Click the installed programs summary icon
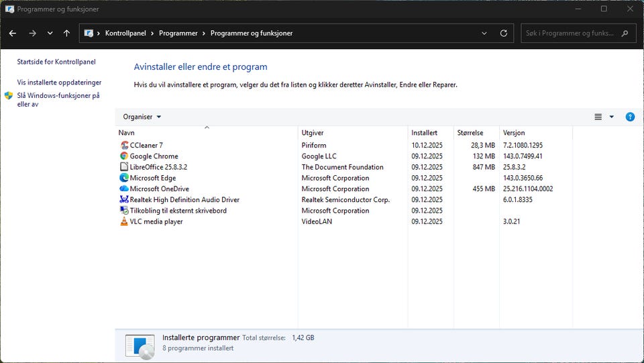The height and width of the screenshot is (363, 644). coord(140,346)
